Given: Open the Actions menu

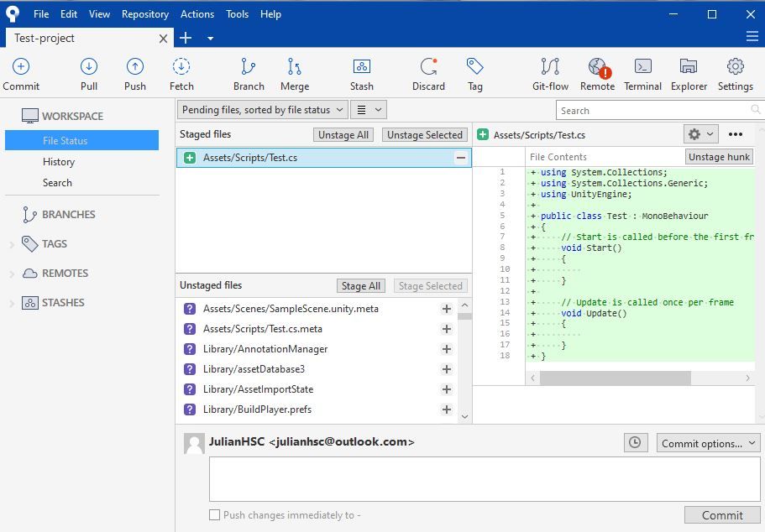Looking at the screenshot, I should tap(197, 14).
